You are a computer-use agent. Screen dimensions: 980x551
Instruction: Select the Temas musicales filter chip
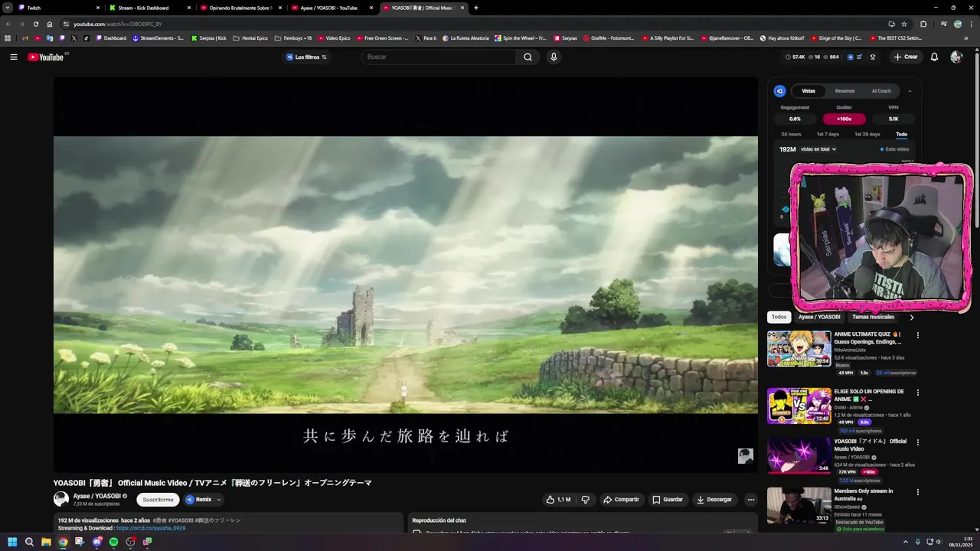pos(873,317)
